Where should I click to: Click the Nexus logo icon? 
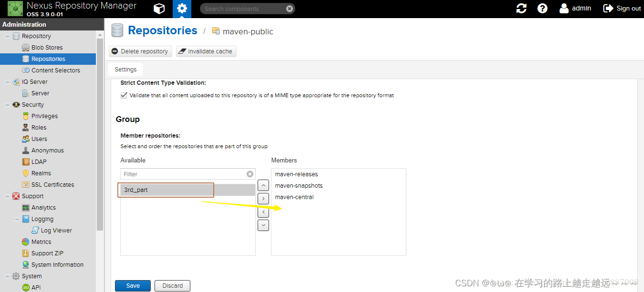point(15,9)
